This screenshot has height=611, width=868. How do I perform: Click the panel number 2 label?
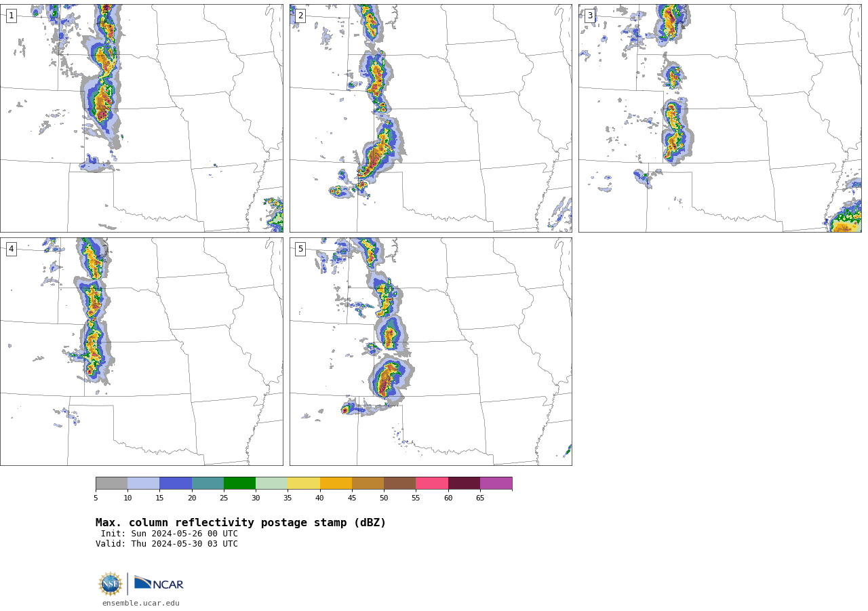point(300,16)
